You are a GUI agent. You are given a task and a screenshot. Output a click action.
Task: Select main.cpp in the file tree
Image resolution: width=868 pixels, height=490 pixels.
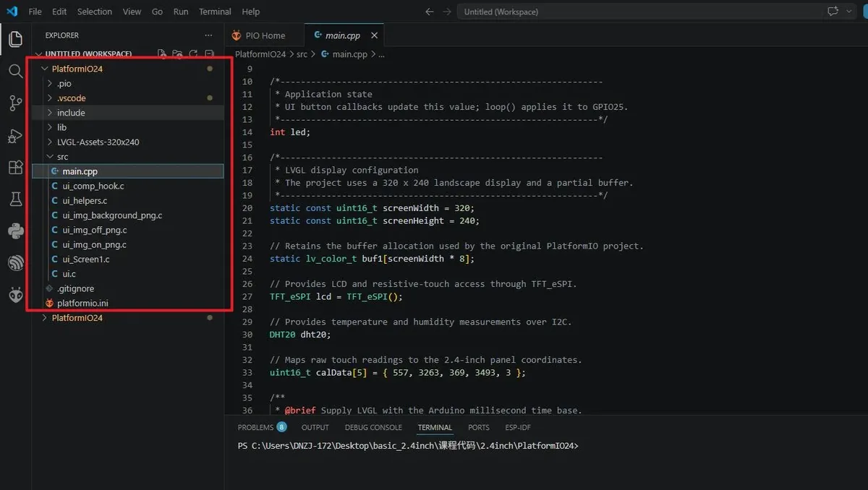127,171
